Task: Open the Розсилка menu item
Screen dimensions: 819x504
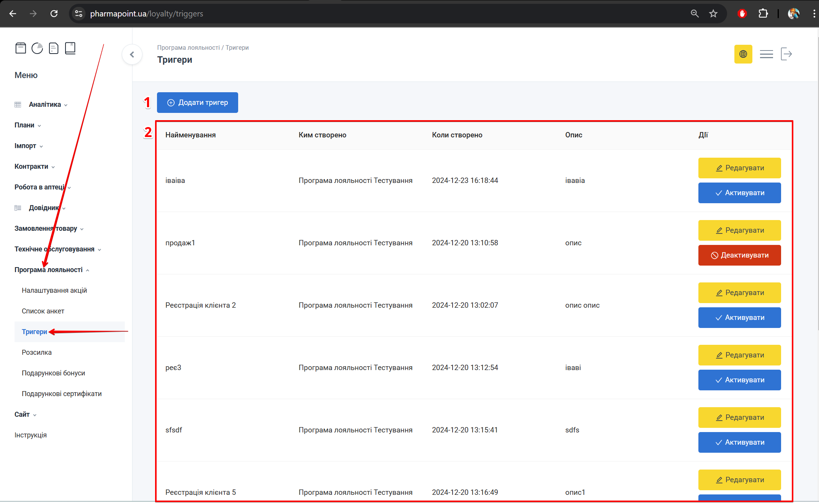Action: (37, 352)
